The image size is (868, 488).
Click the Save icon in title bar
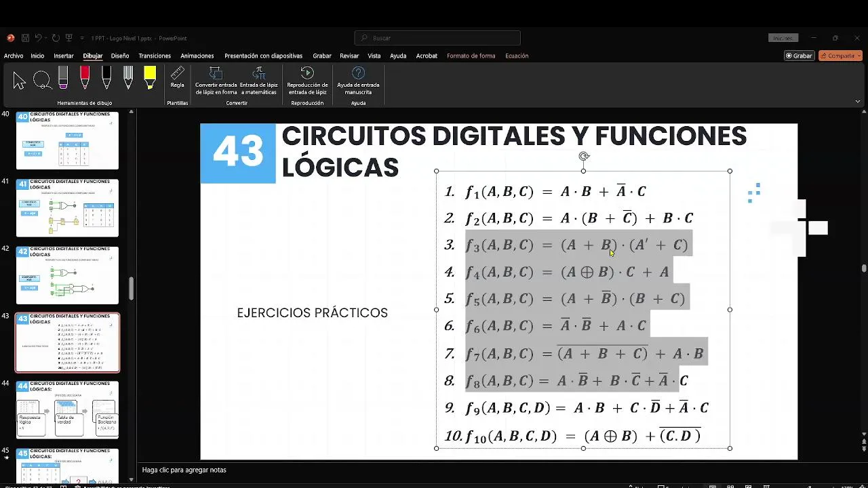pyautogui.click(x=25, y=38)
